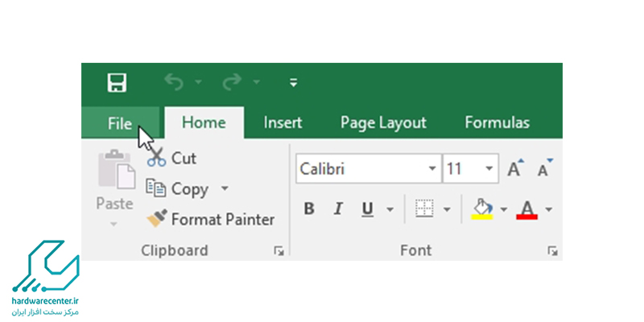
Task: Switch to the Insert tab
Action: pyautogui.click(x=283, y=123)
